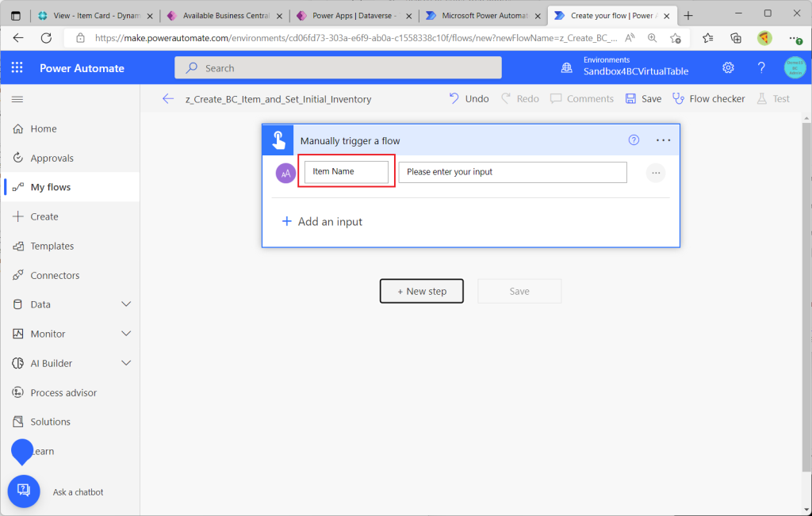Image resolution: width=812 pixels, height=516 pixels.
Task: Open the Help question mark icon
Action: pyautogui.click(x=761, y=68)
